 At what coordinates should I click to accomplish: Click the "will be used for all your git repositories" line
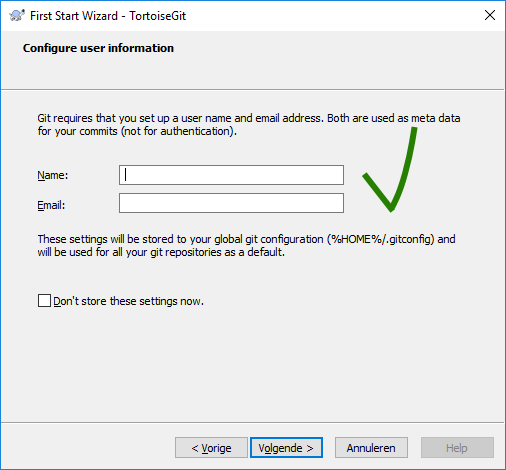pyautogui.click(x=161, y=252)
